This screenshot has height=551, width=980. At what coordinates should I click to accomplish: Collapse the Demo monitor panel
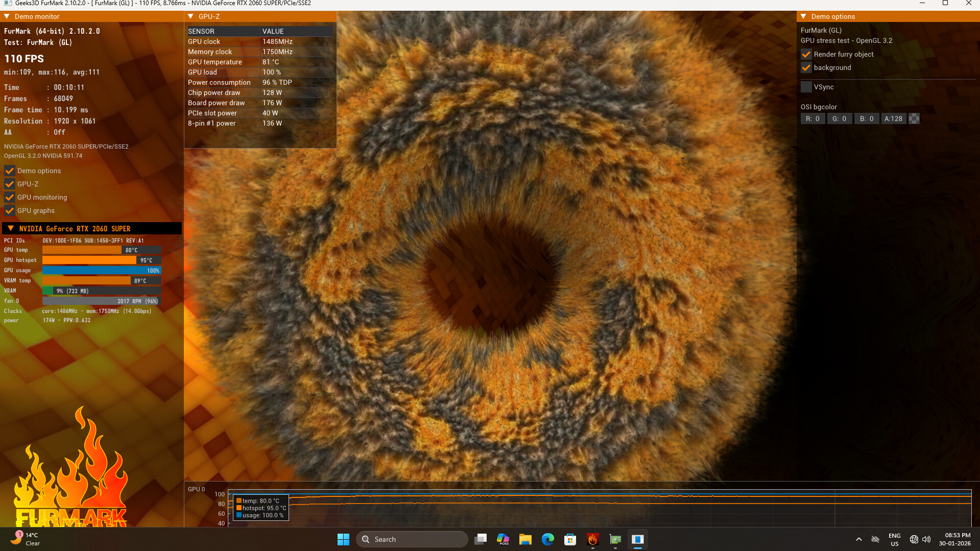(x=7, y=16)
